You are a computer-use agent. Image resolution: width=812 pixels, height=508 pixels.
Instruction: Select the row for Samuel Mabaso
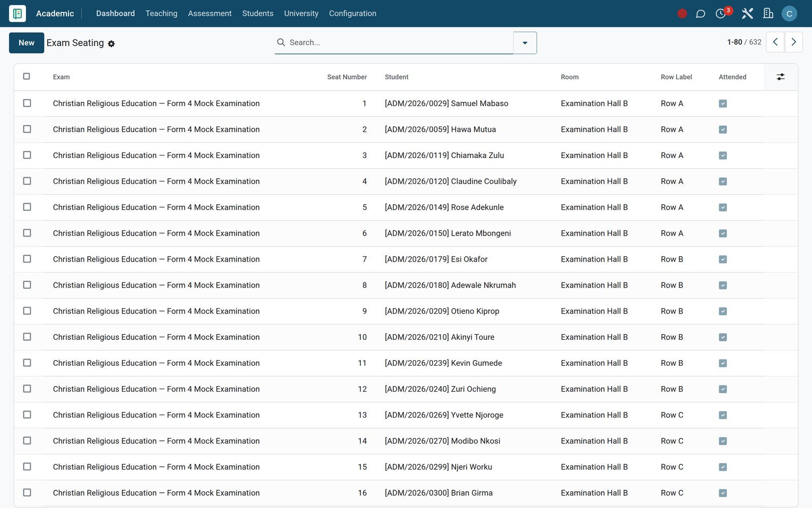pos(27,103)
